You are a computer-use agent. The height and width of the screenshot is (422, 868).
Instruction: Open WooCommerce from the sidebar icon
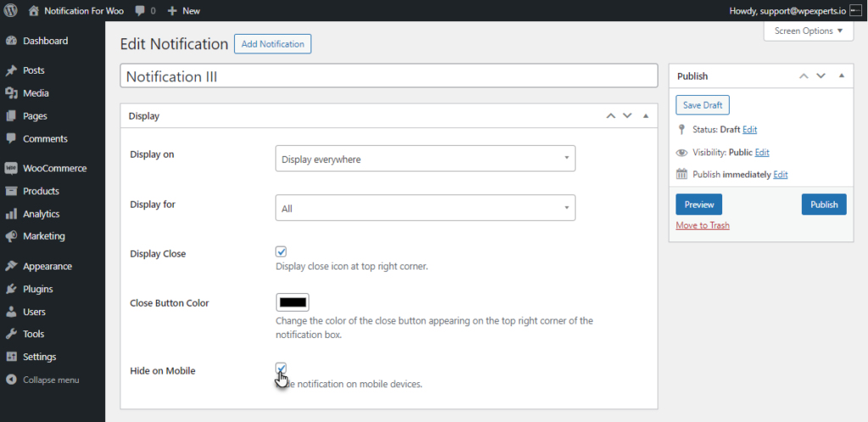point(11,168)
